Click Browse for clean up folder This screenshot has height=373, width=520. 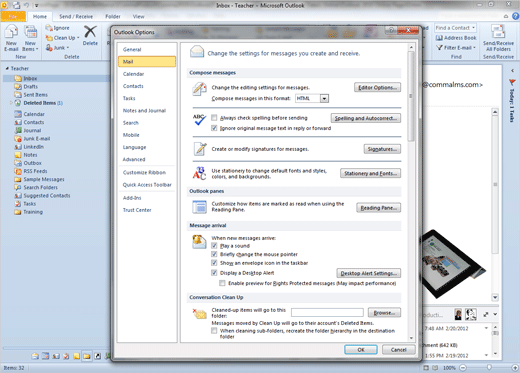coord(384,313)
